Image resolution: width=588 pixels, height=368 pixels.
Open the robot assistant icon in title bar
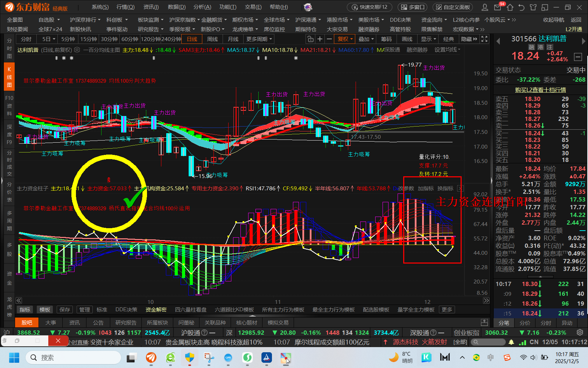tap(308, 7)
